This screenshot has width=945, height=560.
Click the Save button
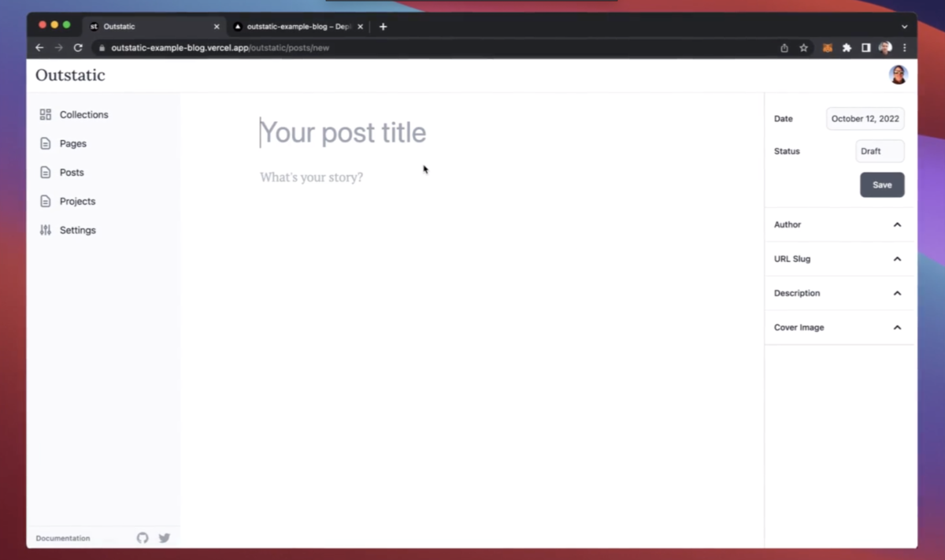pyautogui.click(x=882, y=184)
